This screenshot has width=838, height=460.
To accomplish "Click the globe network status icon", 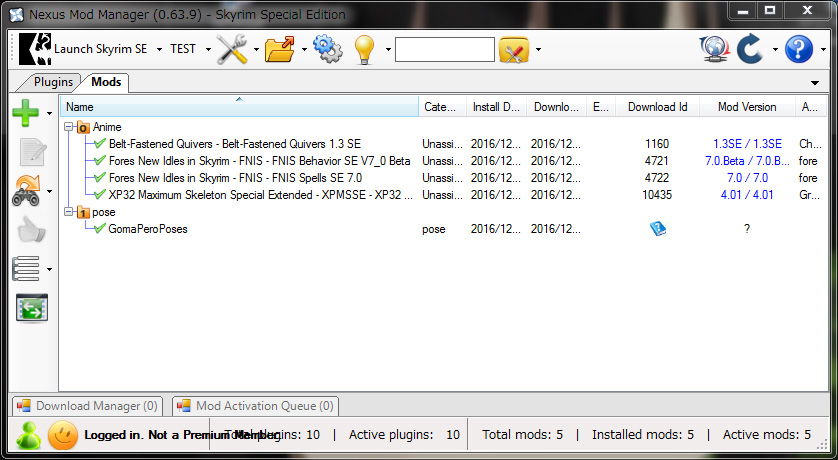I will point(715,49).
